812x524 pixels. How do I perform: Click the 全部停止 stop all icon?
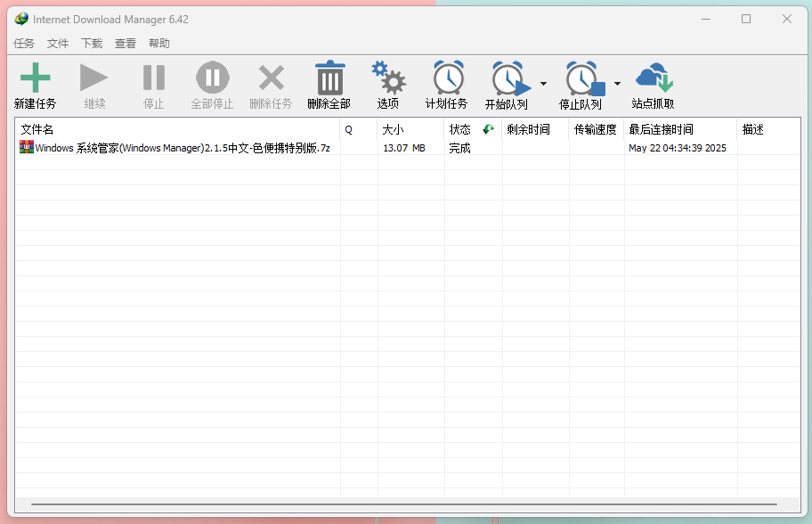pos(212,78)
